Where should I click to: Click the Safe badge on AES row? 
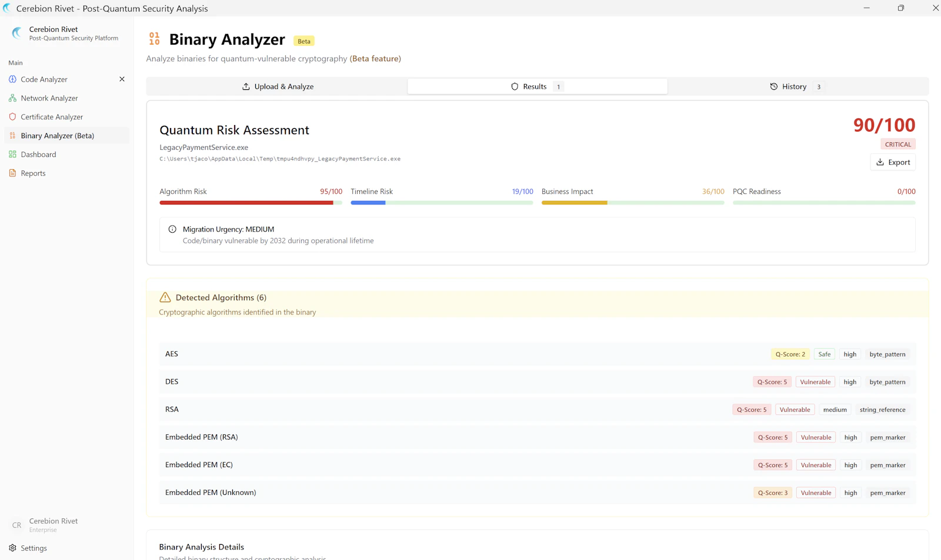point(825,354)
